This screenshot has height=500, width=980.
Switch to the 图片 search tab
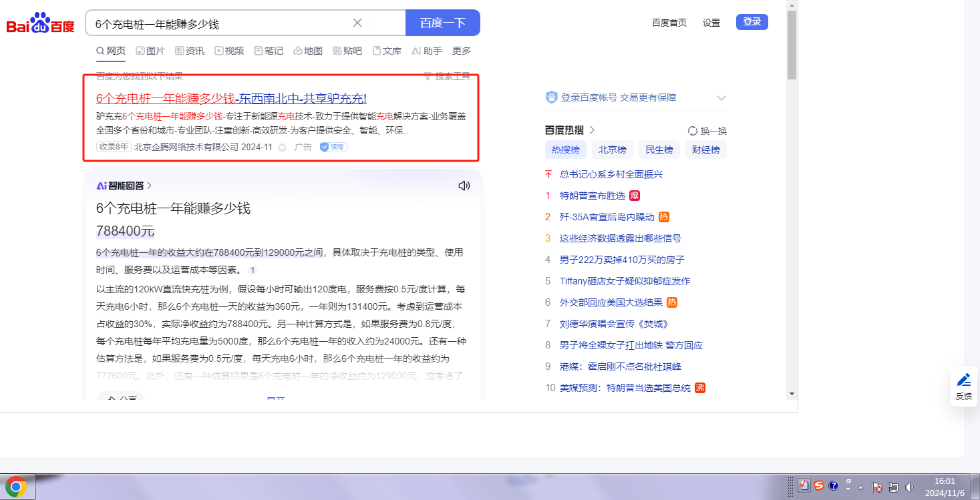coord(150,51)
